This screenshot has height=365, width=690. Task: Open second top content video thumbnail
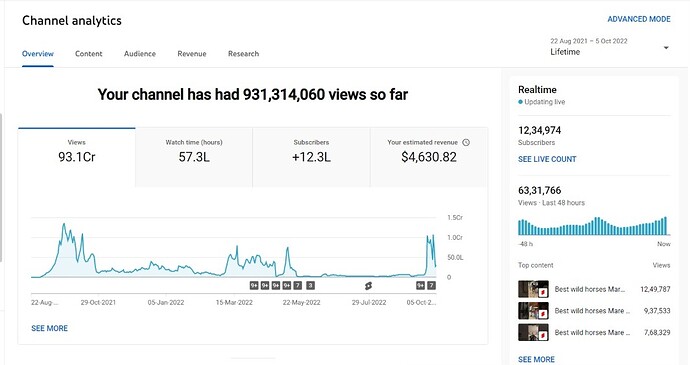(x=533, y=311)
